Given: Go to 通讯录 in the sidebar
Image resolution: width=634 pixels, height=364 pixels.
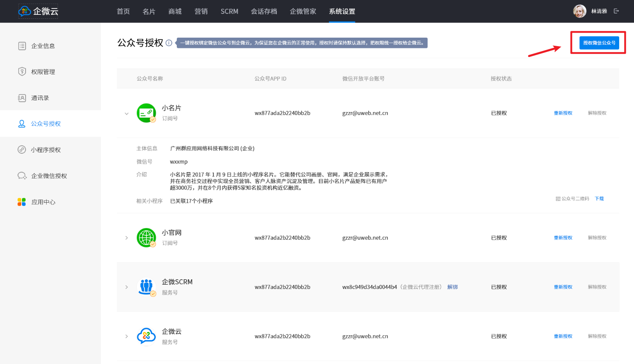Looking at the screenshot, I should point(40,98).
